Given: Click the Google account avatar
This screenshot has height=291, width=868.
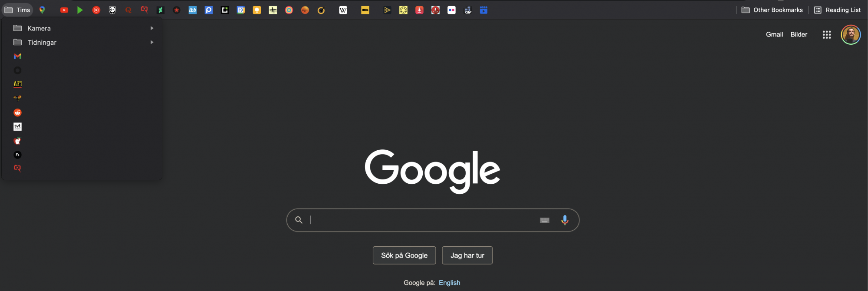Looking at the screenshot, I should (x=851, y=35).
